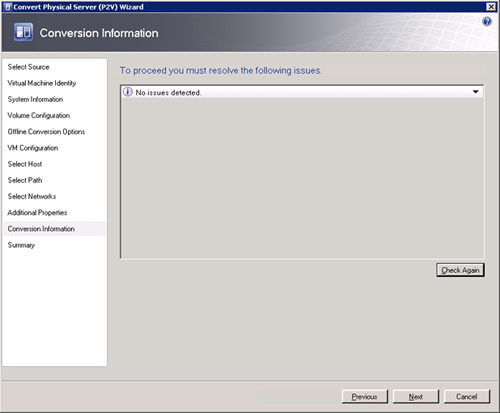Click the Conversion Information header icon
Screen dimensions: 500x413
click(x=23, y=32)
